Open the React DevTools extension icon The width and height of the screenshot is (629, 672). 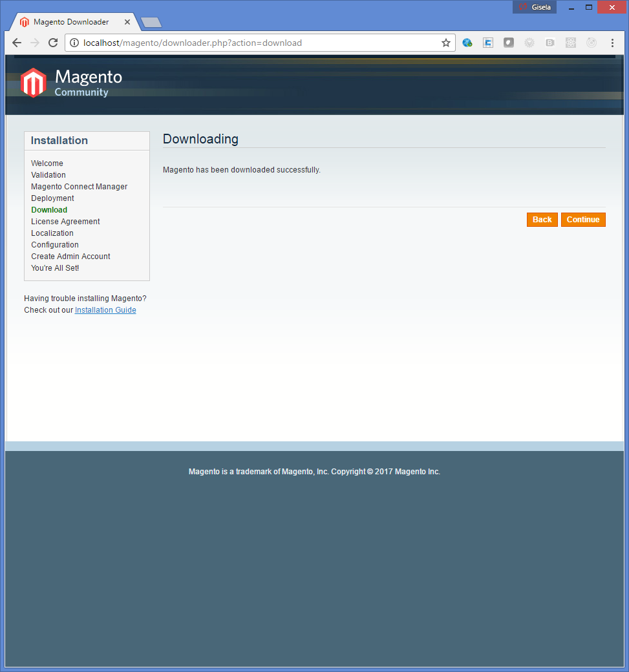pos(570,43)
